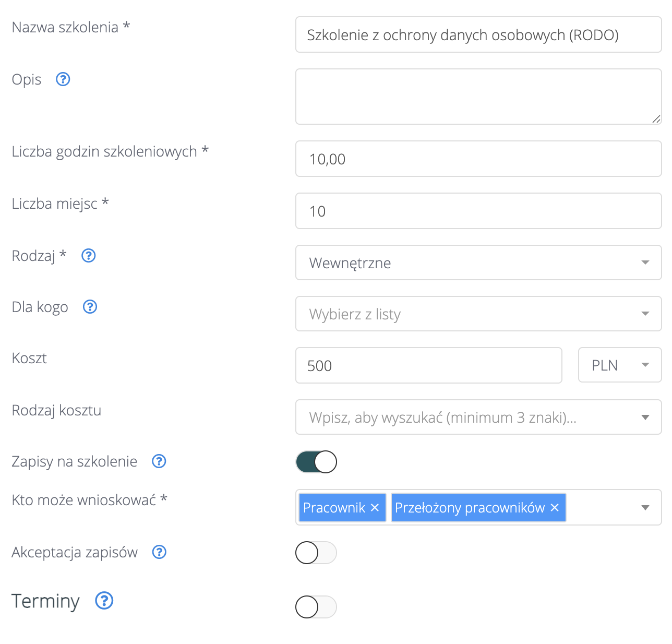Click the Liczba godzin szkoleniowych field

pos(478,159)
